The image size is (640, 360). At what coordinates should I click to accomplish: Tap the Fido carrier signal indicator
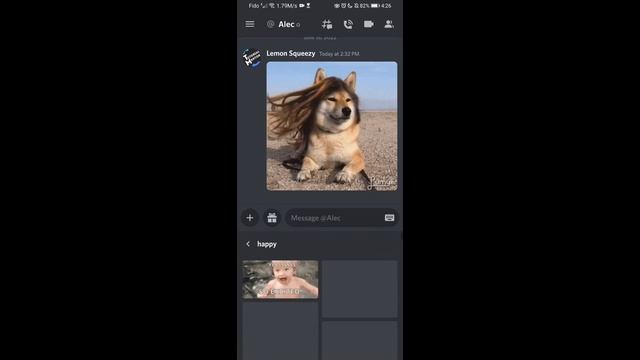(258, 6)
